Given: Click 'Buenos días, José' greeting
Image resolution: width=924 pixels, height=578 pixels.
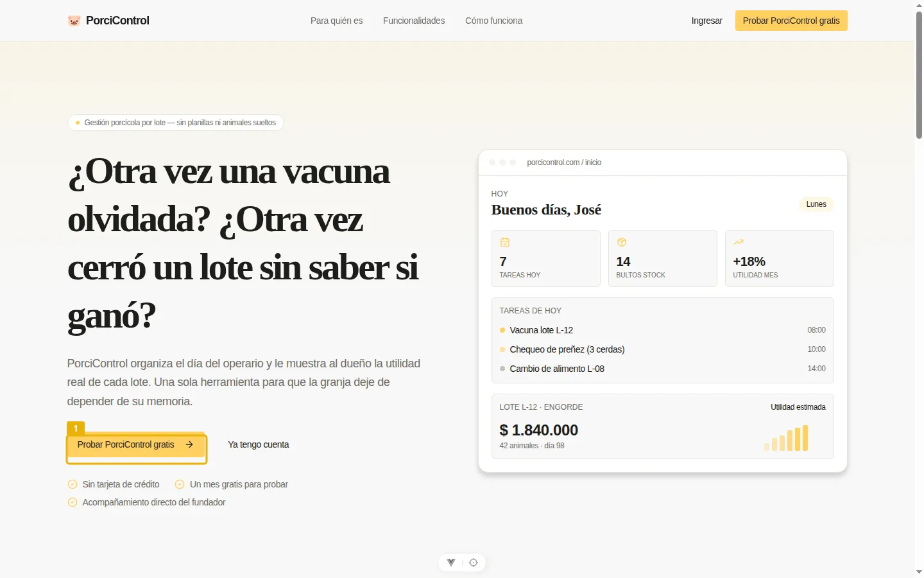Looking at the screenshot, I should point(546,210).
